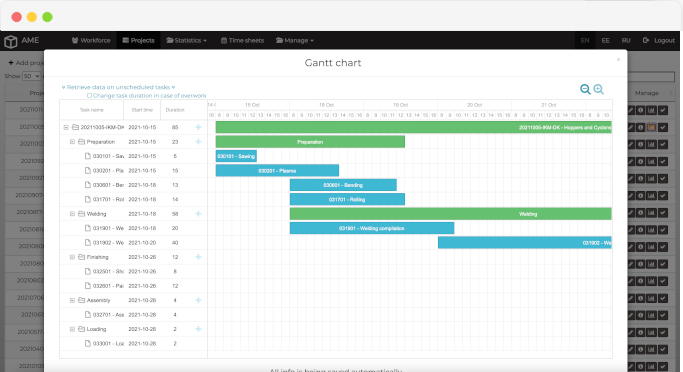Click the file icon of task 030201
Viewport: 683px width, 372px height.
click(x=88, y=170)
